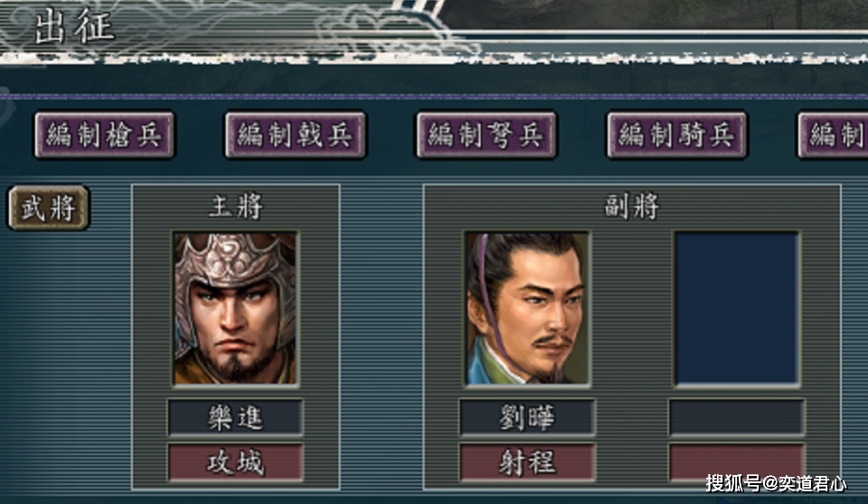Select the 編制槍兵 spear troop button
This screenshot has height=504, width=868.
104,135
